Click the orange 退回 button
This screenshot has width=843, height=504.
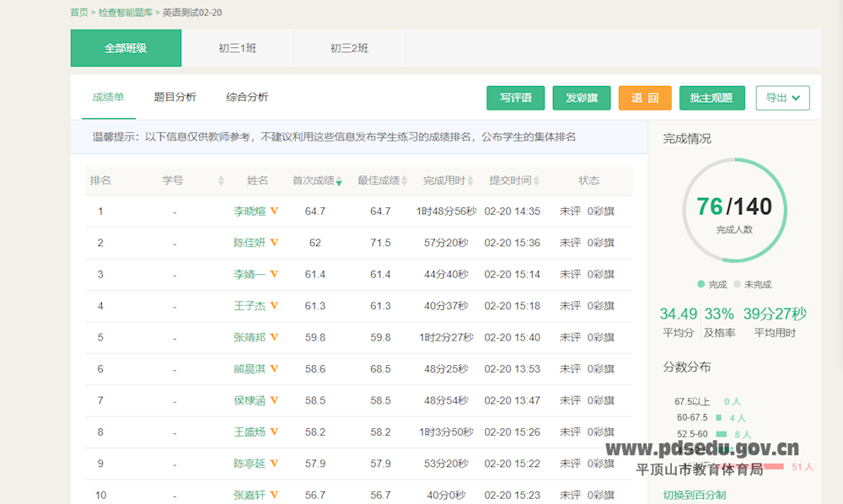645,98
